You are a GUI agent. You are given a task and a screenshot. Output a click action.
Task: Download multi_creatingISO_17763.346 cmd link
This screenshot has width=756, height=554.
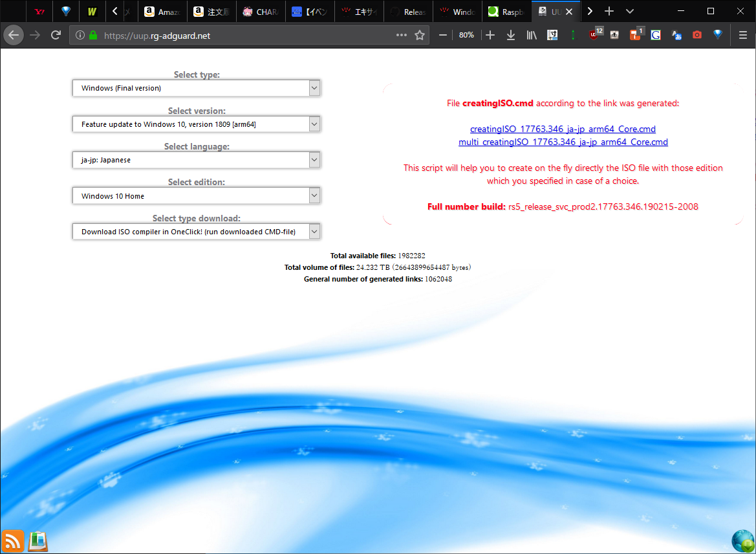563,142
